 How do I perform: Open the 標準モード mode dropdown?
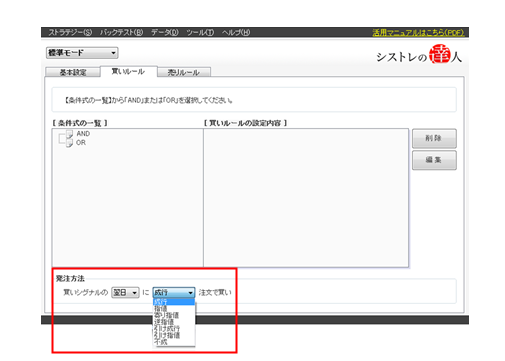[x=82, y=53]
